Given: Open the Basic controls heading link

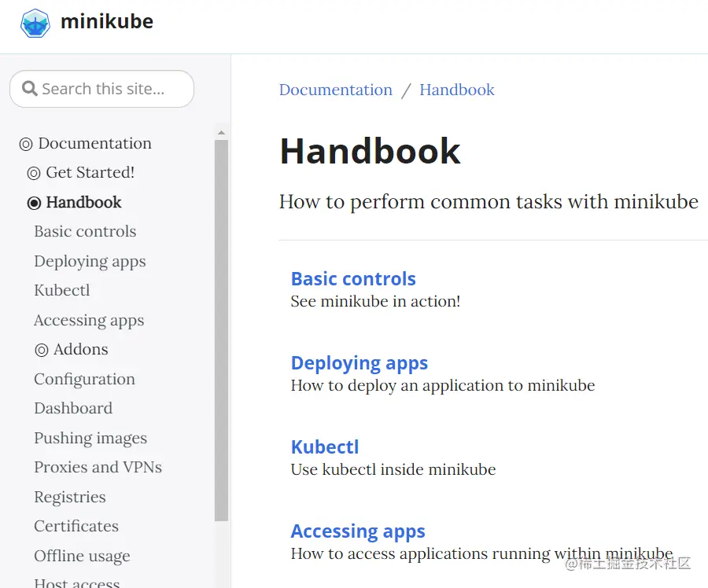Looking at the screenshot, I should (353, 279).
